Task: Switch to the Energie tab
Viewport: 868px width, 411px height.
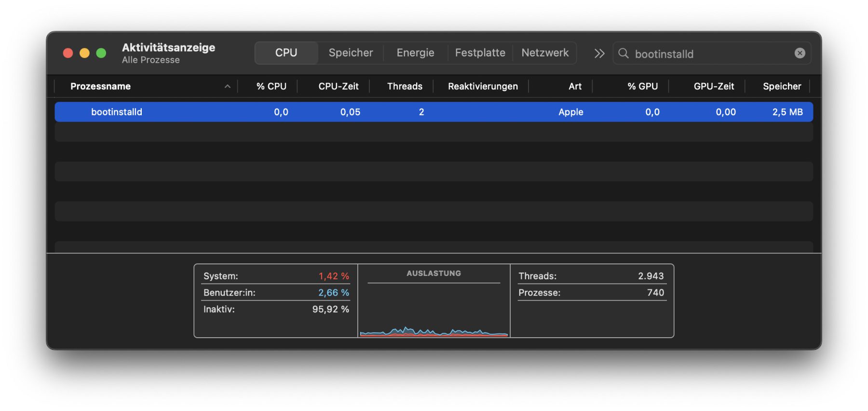Action: (x=415, y=53)
